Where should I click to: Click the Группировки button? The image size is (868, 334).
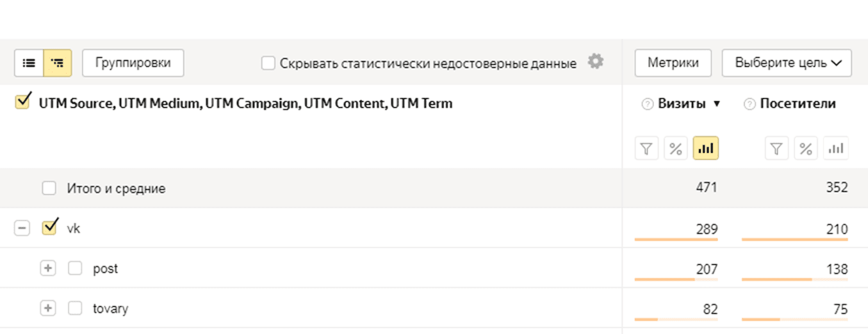(x=133, y=63)
